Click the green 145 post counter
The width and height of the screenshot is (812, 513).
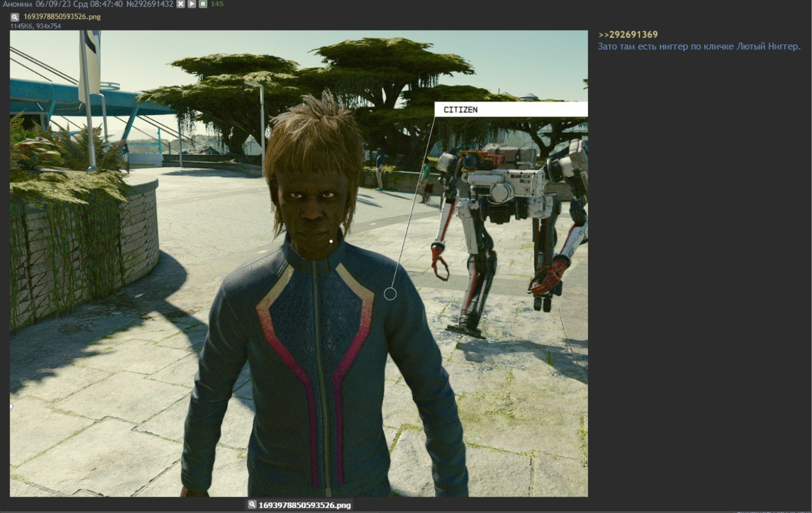(x=217, y=4)
